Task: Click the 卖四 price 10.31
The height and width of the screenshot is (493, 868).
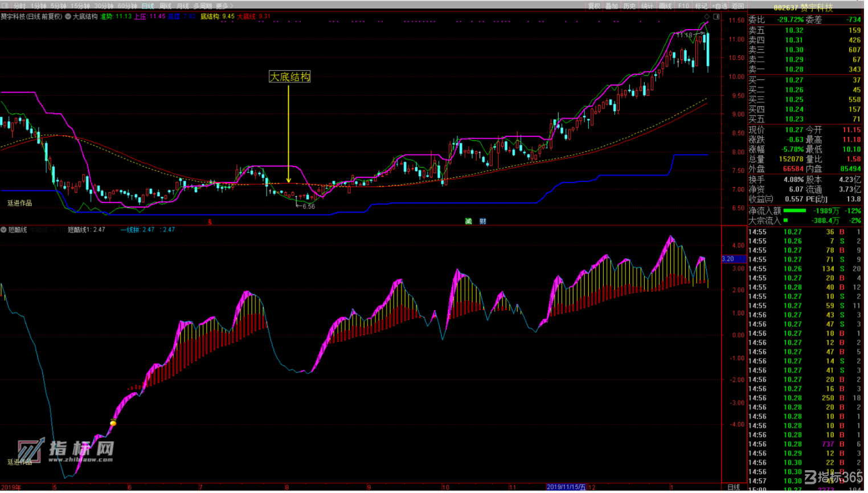Action: [794, 40]
